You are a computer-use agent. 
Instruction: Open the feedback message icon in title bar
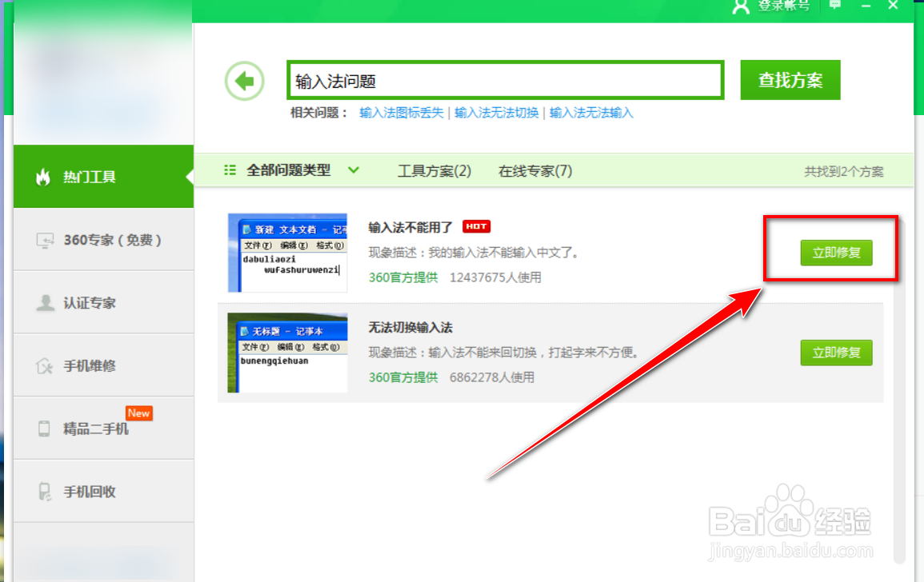pyautogui.click(x=835, y=5)
